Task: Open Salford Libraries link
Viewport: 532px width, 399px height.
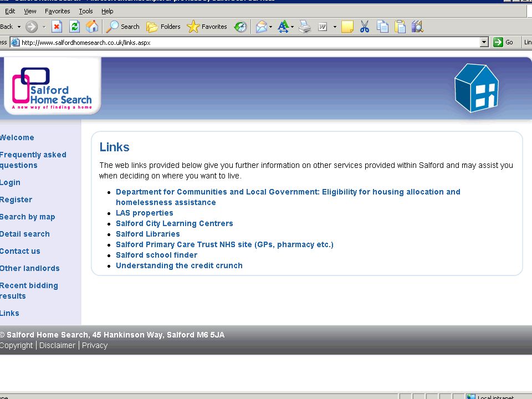Action: [x=148, y=234]
